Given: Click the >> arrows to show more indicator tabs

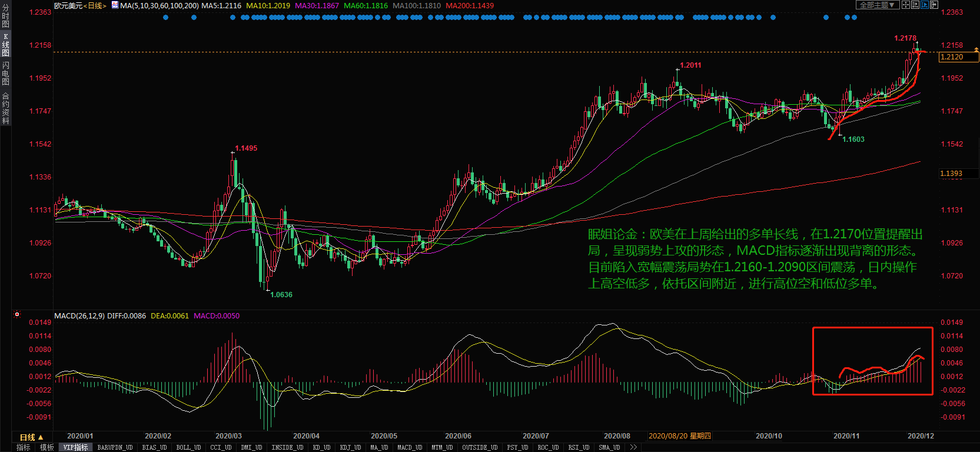Looking at the screenshot, I should pos(633,447).
